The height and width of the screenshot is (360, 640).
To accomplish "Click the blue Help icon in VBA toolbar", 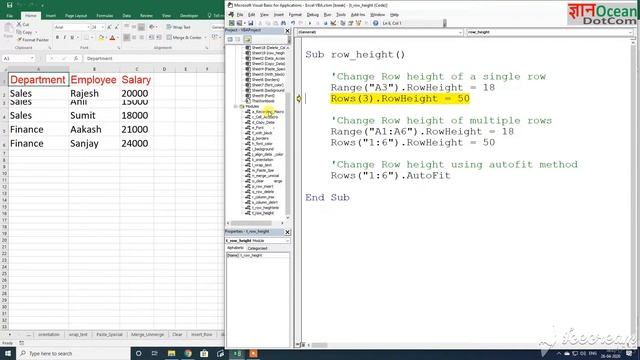I will (376, 23).
